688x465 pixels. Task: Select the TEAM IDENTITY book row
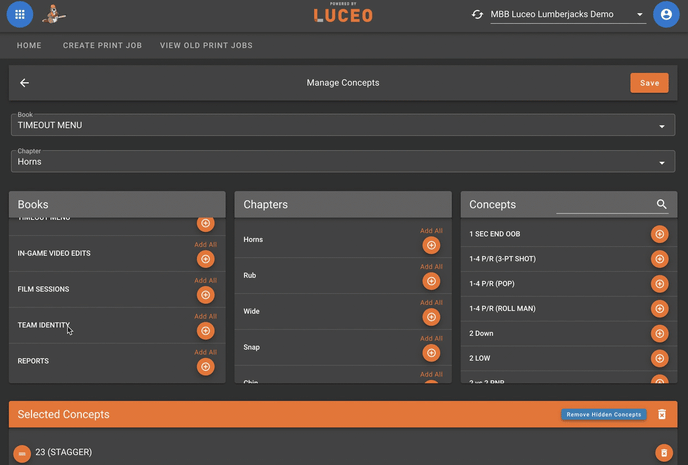click(x=117, y=325)
